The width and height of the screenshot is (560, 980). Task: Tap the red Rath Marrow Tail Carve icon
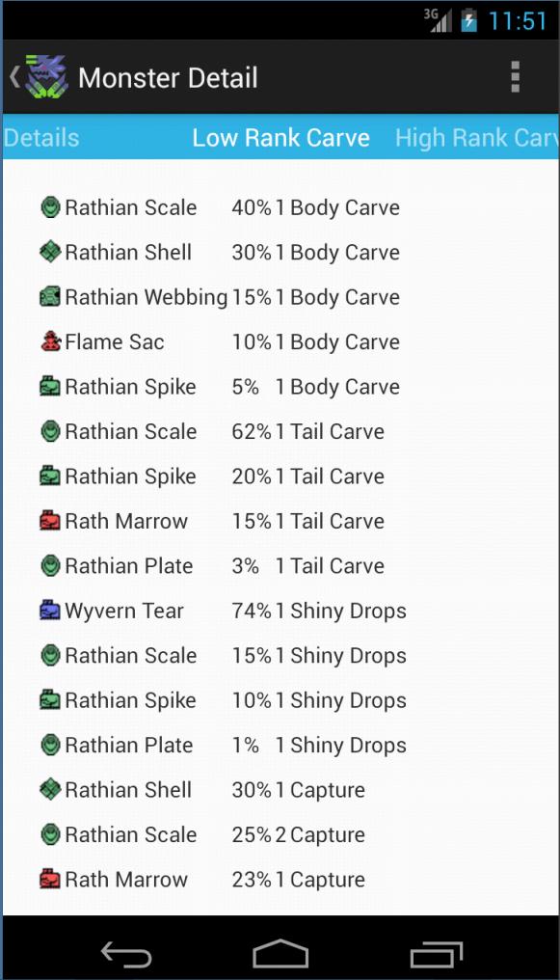pyautogui.click(x=50, y=521)
